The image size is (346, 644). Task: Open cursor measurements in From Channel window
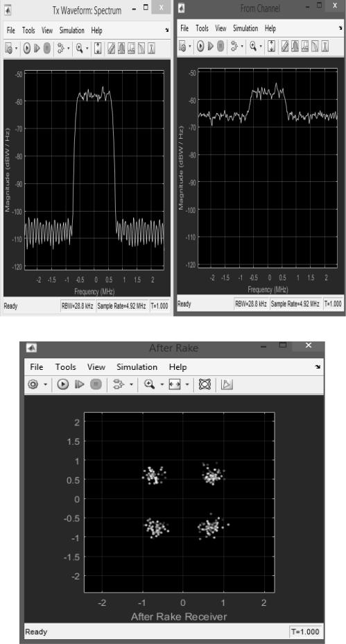(285, 46)
